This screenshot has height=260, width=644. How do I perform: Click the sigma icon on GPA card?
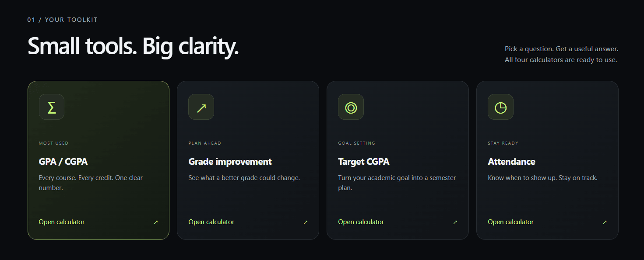[x=52, y=107]
